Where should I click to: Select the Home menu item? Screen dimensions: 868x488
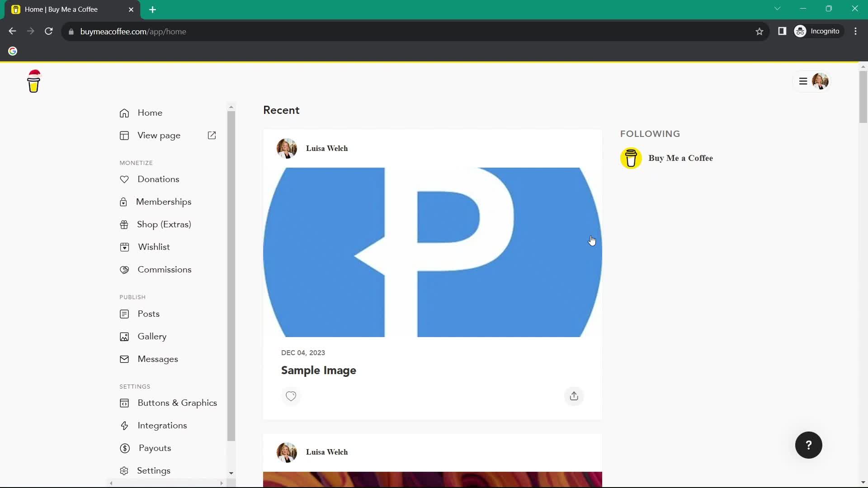coord(150,113)
